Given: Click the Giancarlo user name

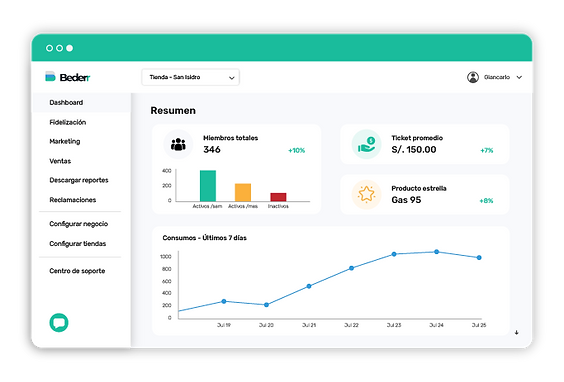Looking at the screenshot, I should (x=497, y=77).
